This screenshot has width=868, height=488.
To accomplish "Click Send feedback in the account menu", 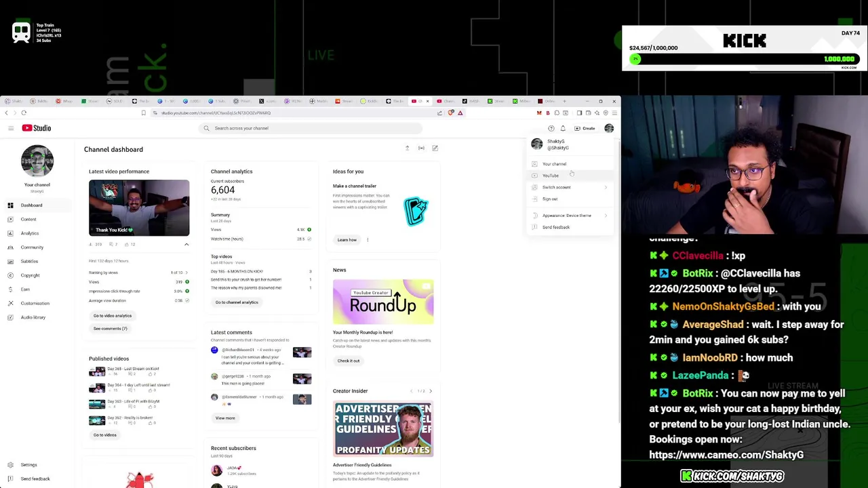I will point(570,227).
